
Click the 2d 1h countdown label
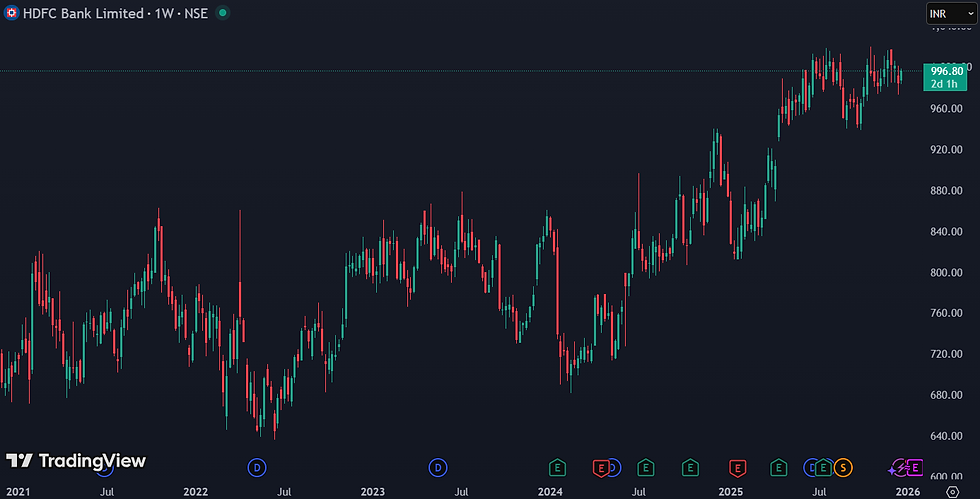coord(944,84)
